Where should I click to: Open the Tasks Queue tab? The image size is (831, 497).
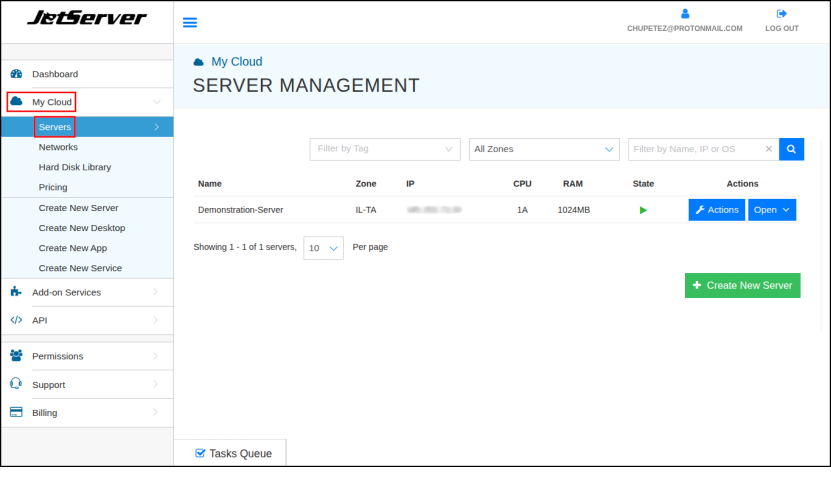pyautogui.click(x=230, y=453)
